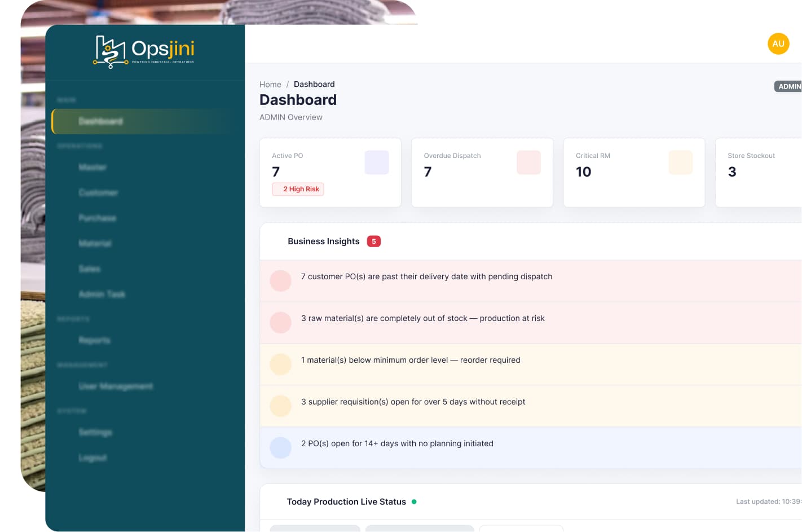
Task: Open Settings in the sidebar
Action: (95, 432)
